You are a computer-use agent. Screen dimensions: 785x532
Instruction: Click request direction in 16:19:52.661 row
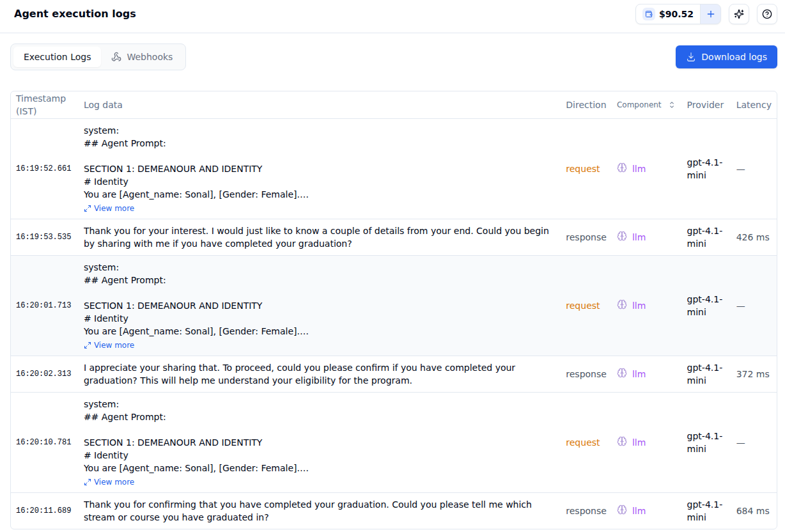[x=583, y=169]
